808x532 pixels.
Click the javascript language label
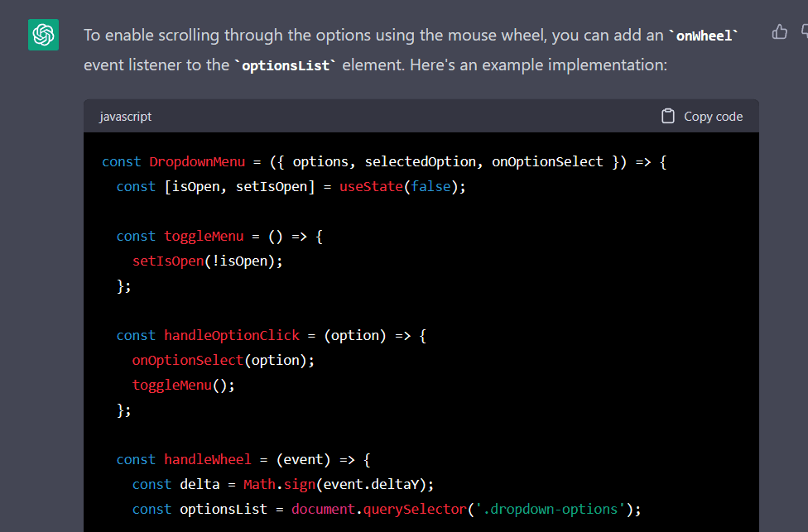[125, 117]
